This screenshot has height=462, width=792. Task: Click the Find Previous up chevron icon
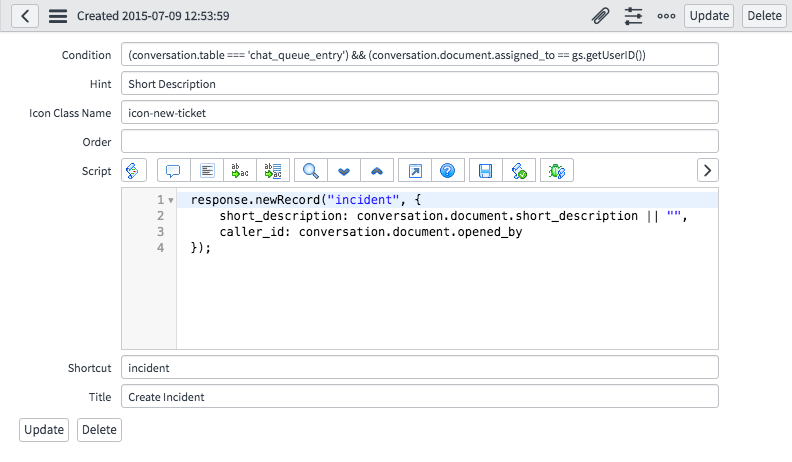377,171
